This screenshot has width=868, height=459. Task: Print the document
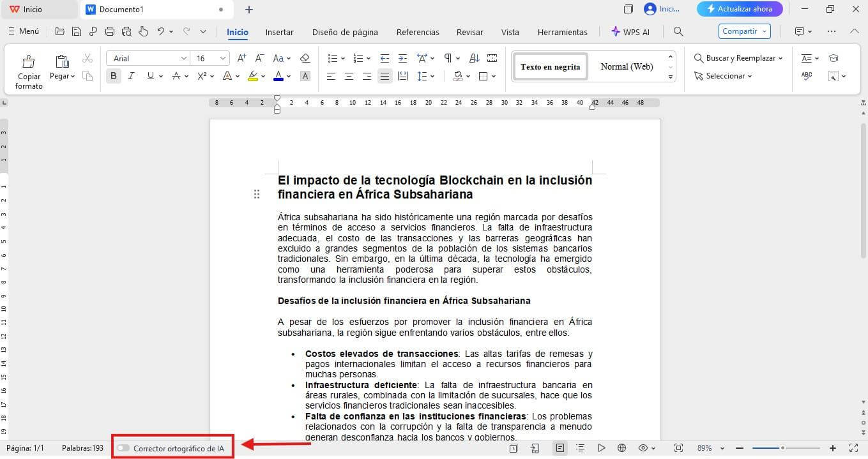110,31
